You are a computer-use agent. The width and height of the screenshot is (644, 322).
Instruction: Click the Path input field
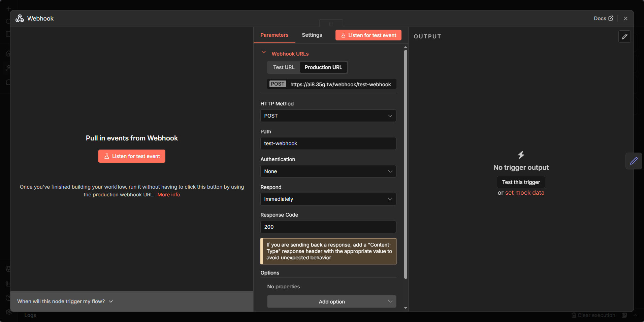pos(328,143)
